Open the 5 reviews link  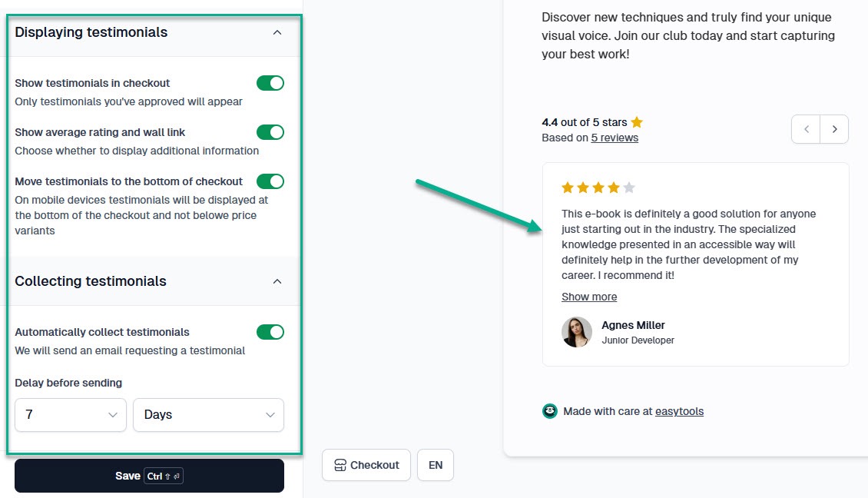point(615,138)
